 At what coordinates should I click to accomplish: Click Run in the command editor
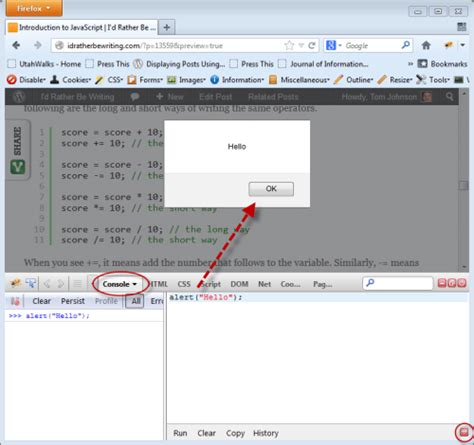pos(180,433)
